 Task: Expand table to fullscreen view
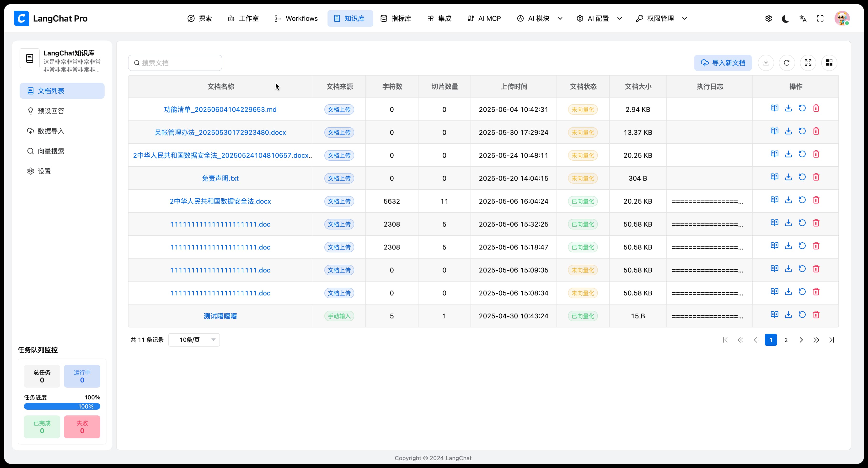[808, 63]
